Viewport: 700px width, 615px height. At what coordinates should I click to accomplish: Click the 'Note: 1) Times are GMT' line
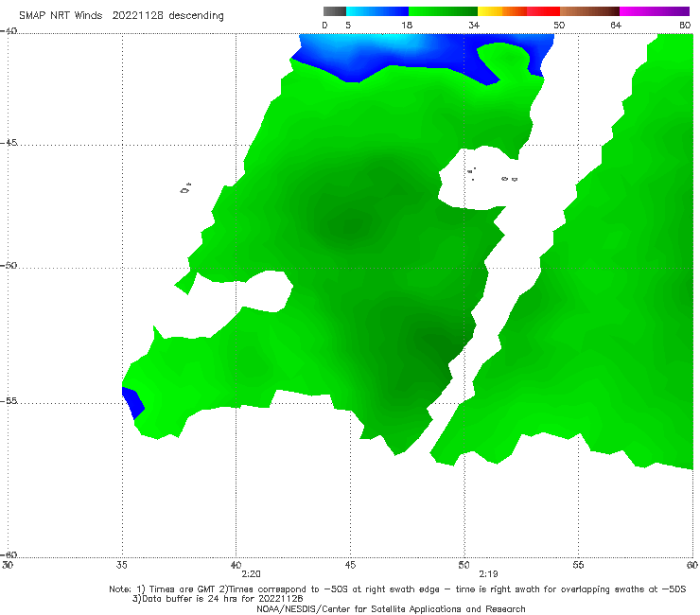[397, 589]
